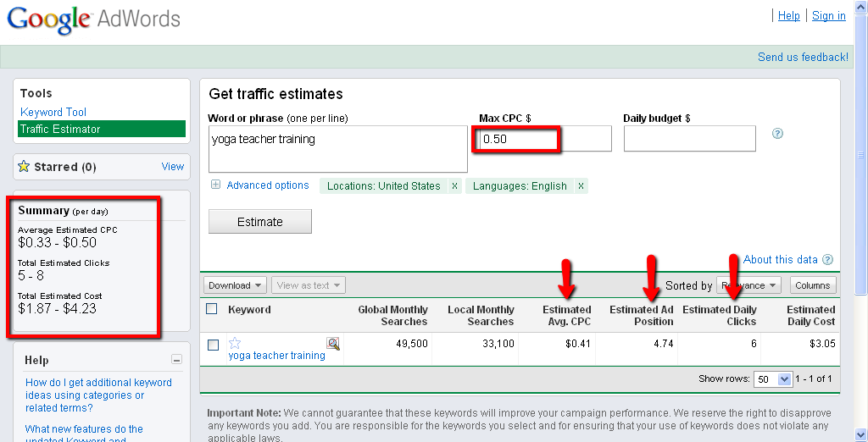868x442 pixels.
Task: Remove the Languages: English filter
Action: [581, 186]
